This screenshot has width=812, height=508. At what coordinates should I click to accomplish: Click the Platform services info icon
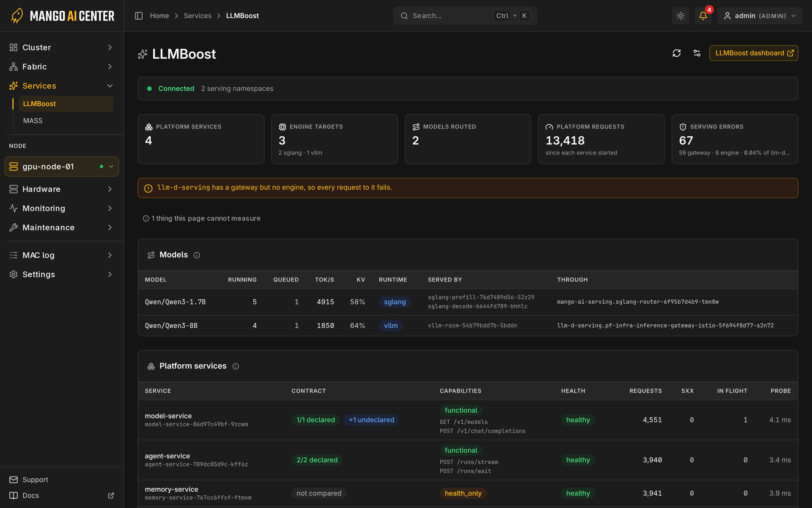pos(236,366)
